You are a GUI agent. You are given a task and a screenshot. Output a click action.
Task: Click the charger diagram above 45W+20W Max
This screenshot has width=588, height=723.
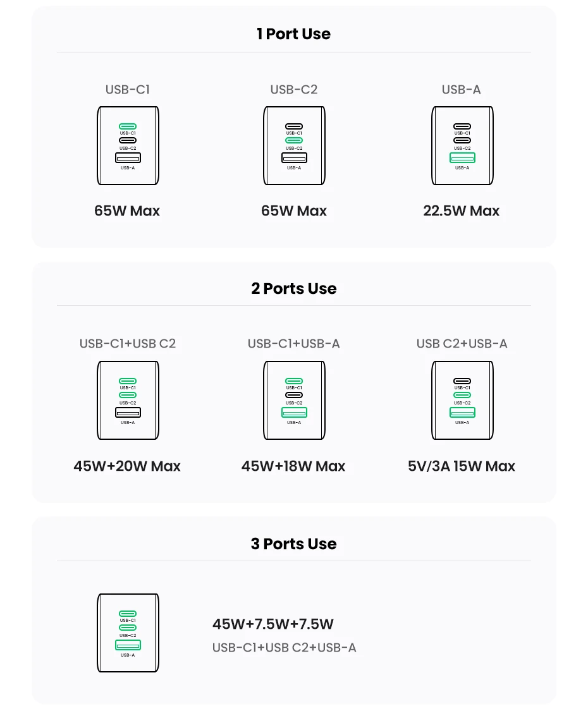click(x=128, y=401)
